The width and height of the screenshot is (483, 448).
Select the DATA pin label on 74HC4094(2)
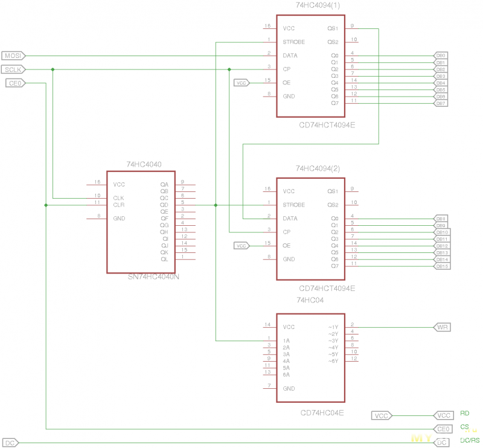290,219
